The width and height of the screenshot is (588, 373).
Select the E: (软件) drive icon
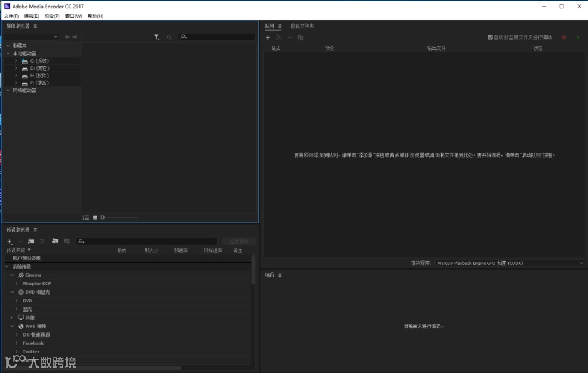coord(24,76)
